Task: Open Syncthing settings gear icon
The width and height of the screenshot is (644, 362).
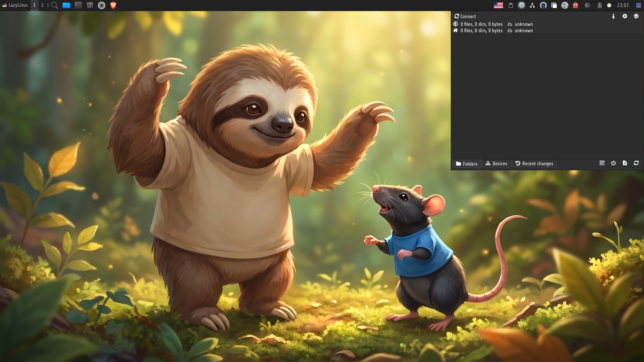Action: tap(625, 16)
